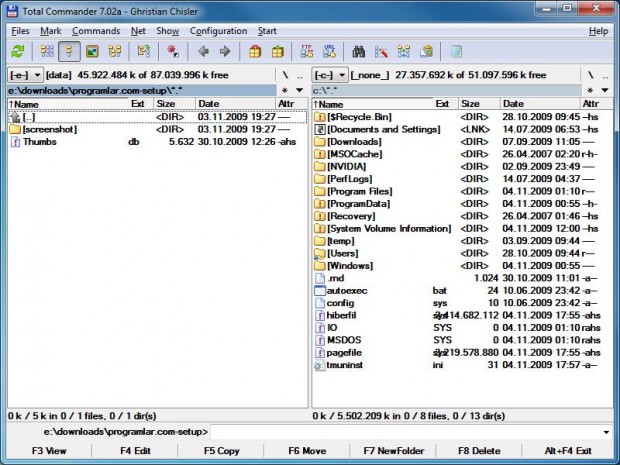Launch the Multi-rename tool icon

pos(381,51)
